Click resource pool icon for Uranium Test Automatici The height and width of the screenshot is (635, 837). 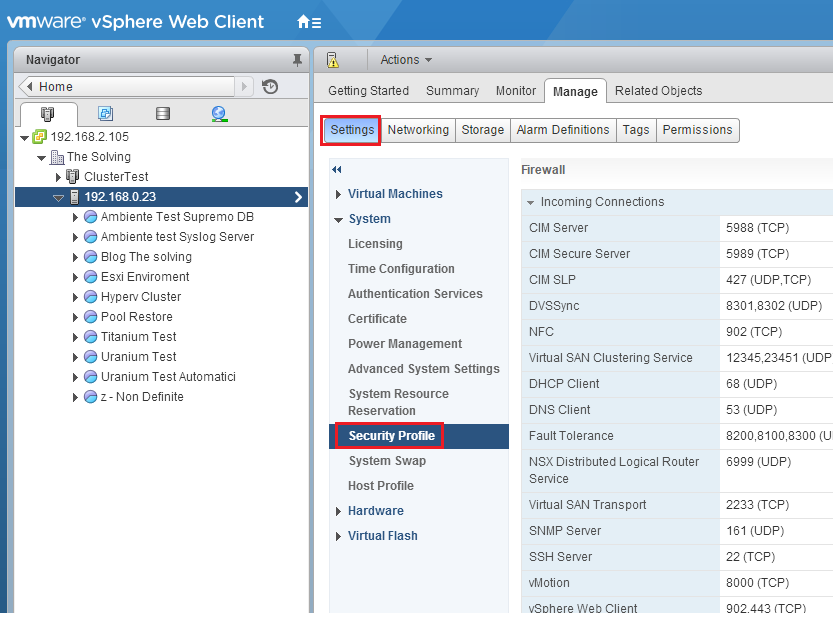91,377
